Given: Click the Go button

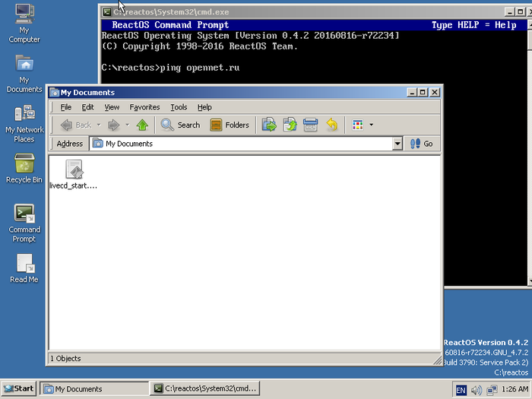Looking at the screenshot, I should (422, 144).
